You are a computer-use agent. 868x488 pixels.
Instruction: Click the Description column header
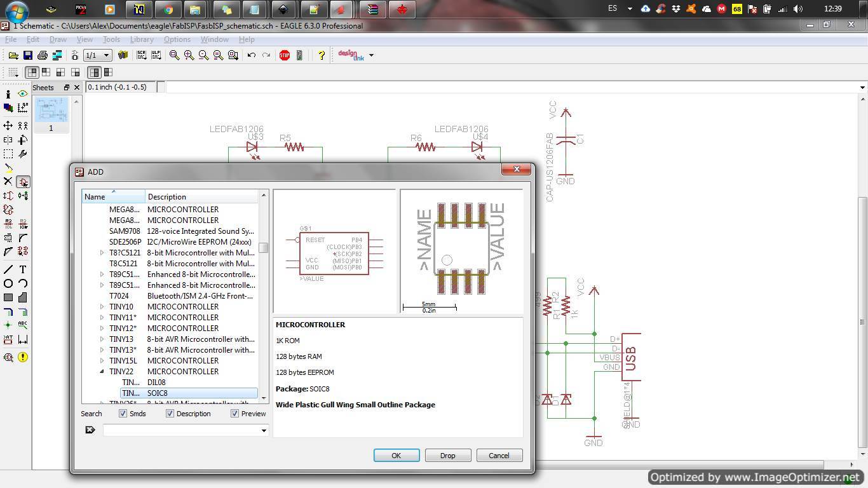tap(202, 196)
